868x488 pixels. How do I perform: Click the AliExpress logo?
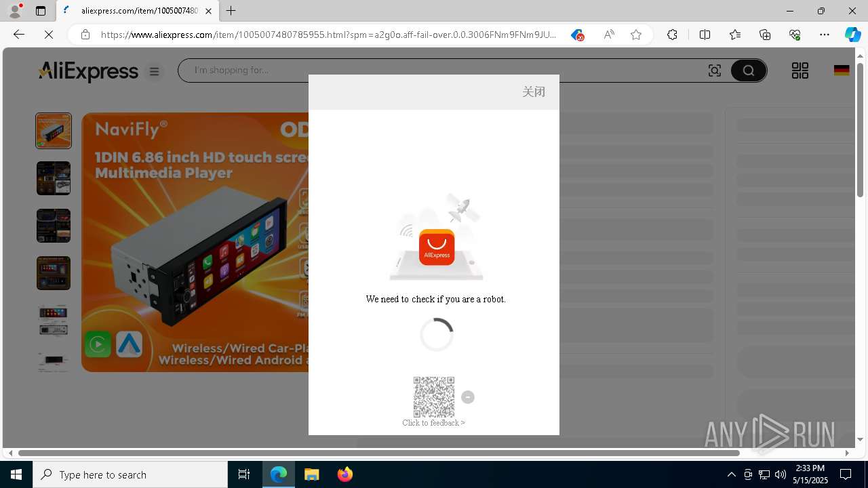coord(88,71)
